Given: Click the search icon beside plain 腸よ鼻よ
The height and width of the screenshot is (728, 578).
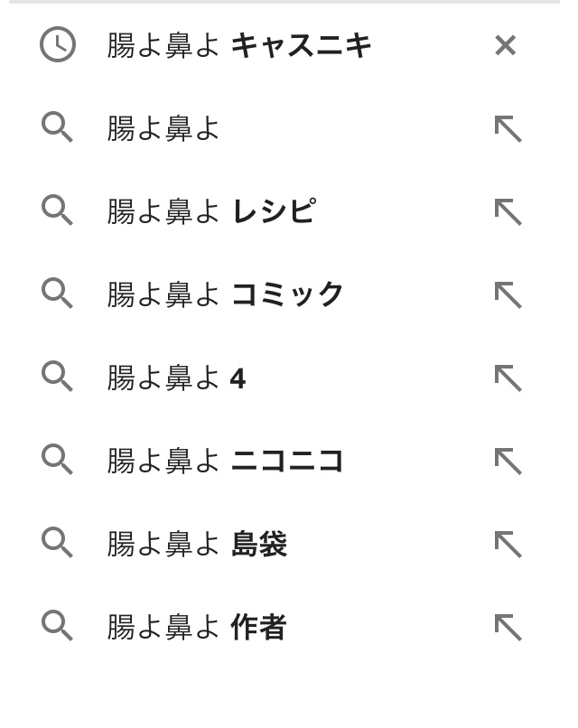Looking at the screenshot, I should 58,128.
